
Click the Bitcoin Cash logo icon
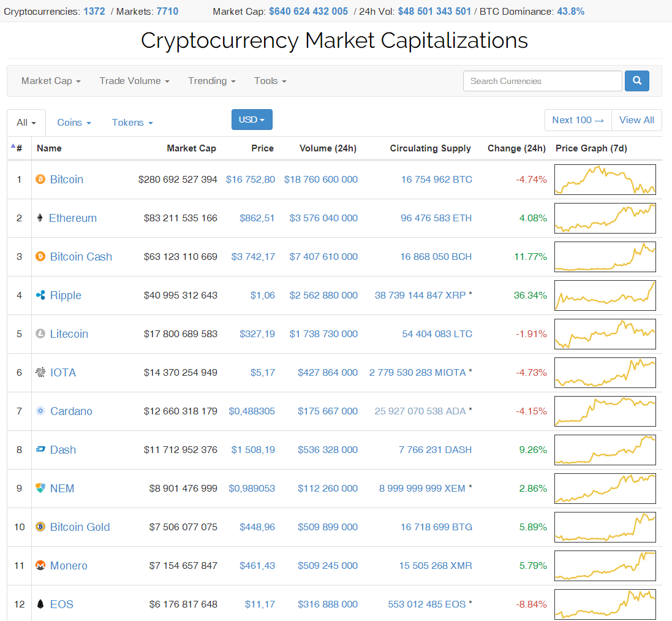[x=40, y=256]
